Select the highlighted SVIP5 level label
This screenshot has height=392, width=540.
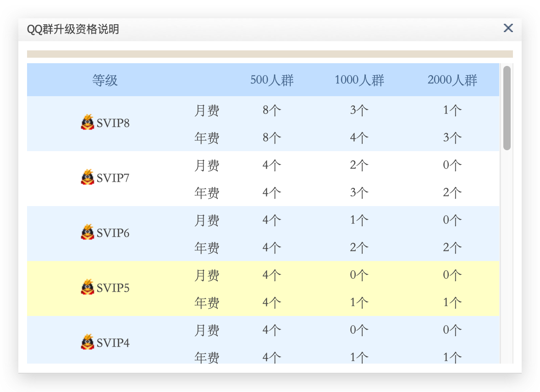[113, 288]
